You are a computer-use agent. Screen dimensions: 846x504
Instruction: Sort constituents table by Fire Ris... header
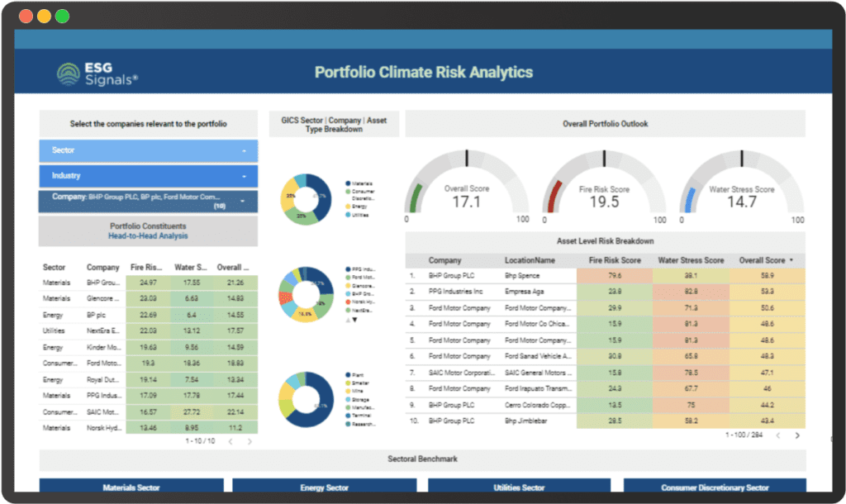[x=146, y=267]
